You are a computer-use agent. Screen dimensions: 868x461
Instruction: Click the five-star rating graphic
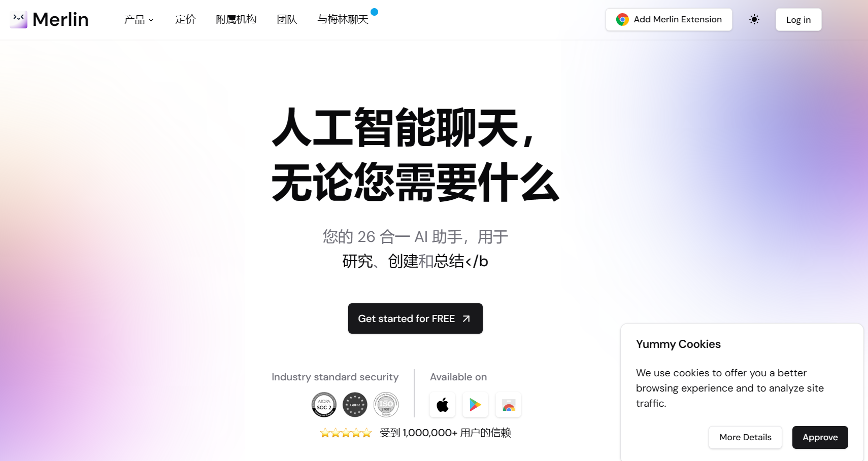[346, 433]
